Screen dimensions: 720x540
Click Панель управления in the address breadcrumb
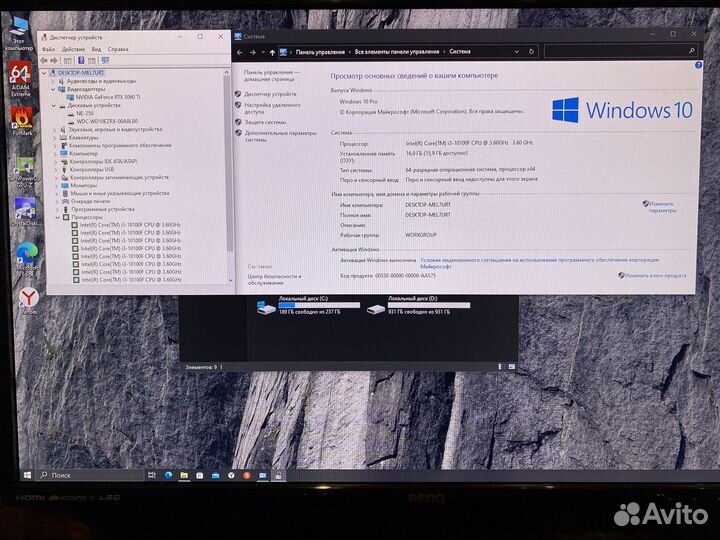pyautogui.click(x=320, y=52)
